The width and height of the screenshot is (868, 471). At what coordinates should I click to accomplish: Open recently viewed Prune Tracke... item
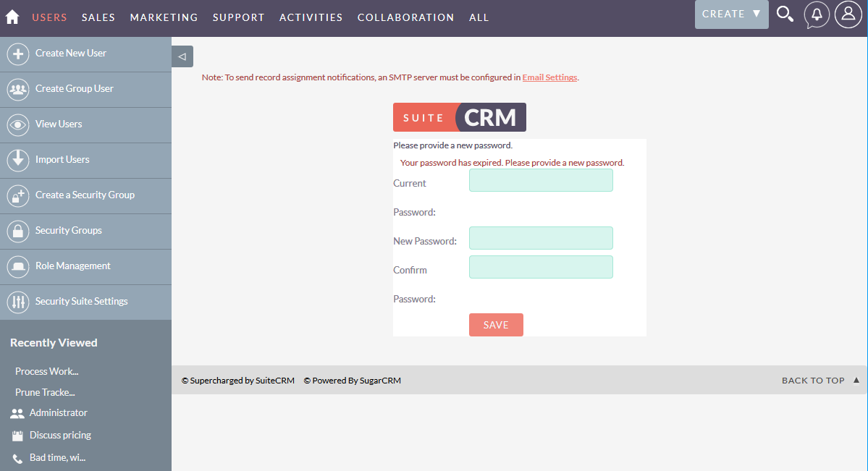pos(45,392)
